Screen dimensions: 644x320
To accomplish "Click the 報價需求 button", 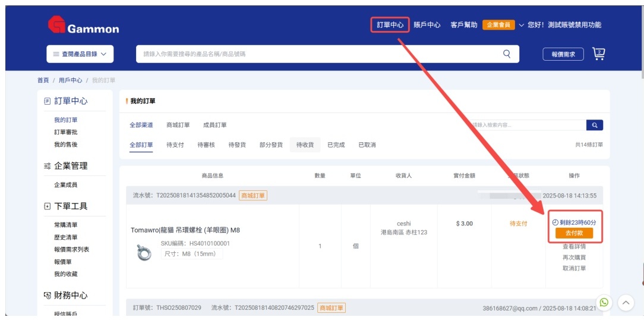I will point(563,54).
